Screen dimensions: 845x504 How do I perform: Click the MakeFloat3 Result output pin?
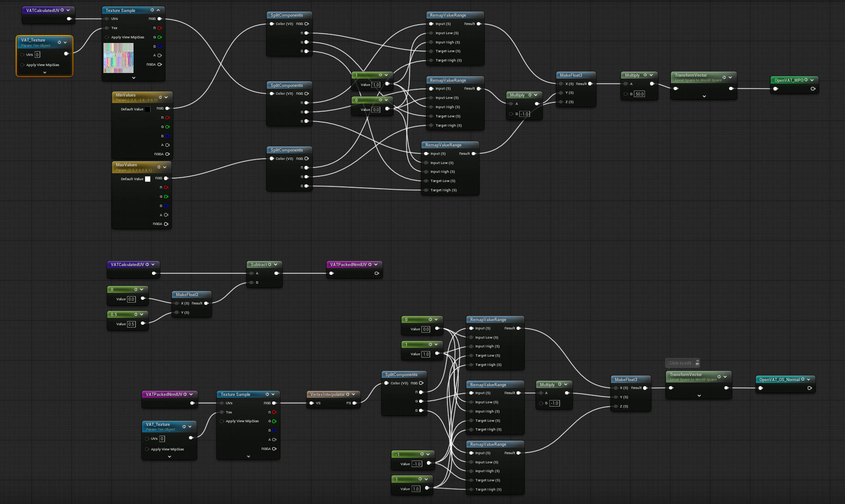(x=590, y=84)
